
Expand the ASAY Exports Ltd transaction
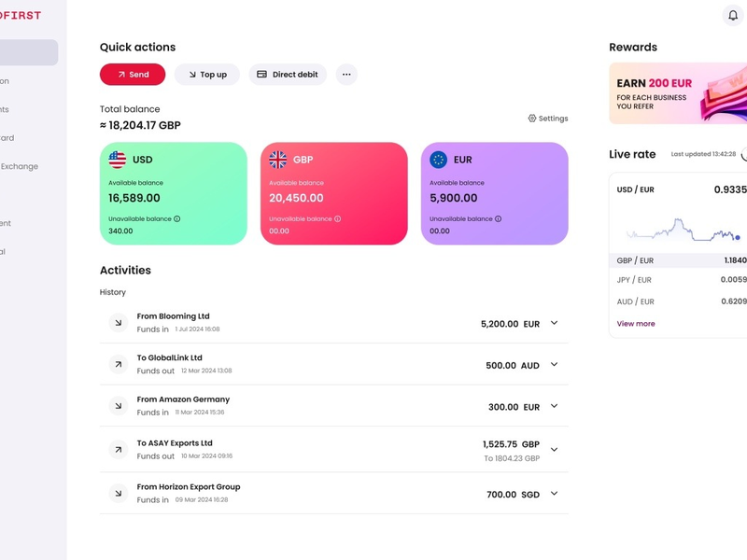pos(554,450)
